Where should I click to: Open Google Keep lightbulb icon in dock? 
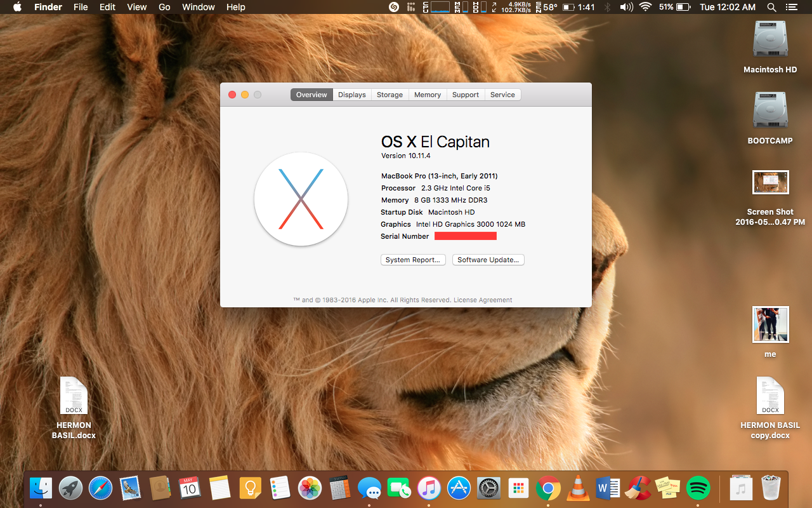250,488
